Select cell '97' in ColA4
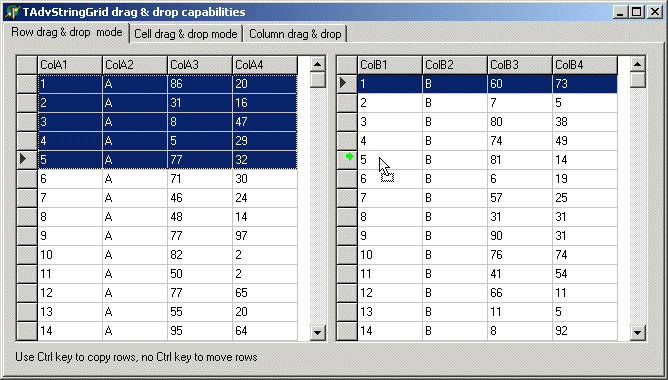The height and width of the screenshot is (380, 668). click(x=265, y=236)
